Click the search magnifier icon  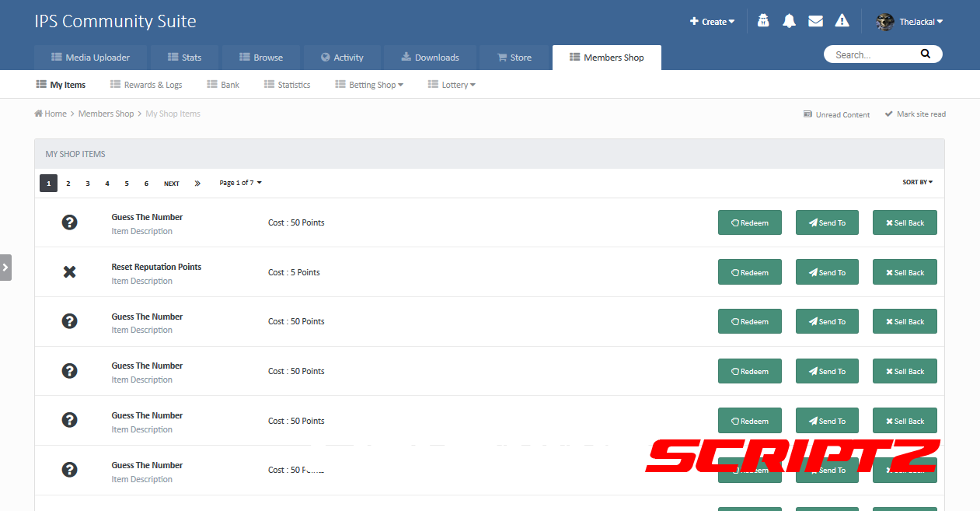tap(925, 54)
